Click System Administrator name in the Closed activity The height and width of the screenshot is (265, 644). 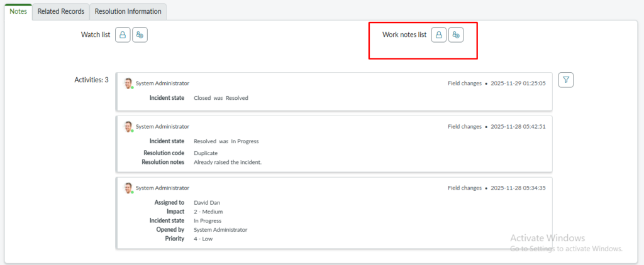162,83
